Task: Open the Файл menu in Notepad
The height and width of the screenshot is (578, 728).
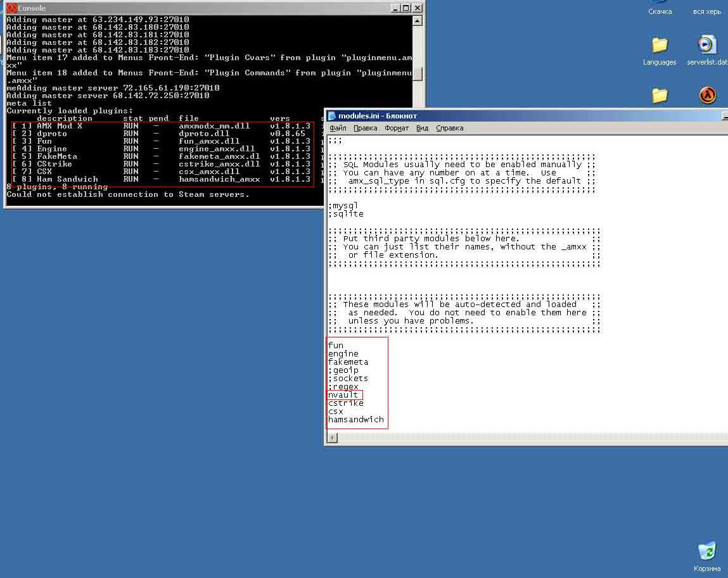Action: click(338, 128)
